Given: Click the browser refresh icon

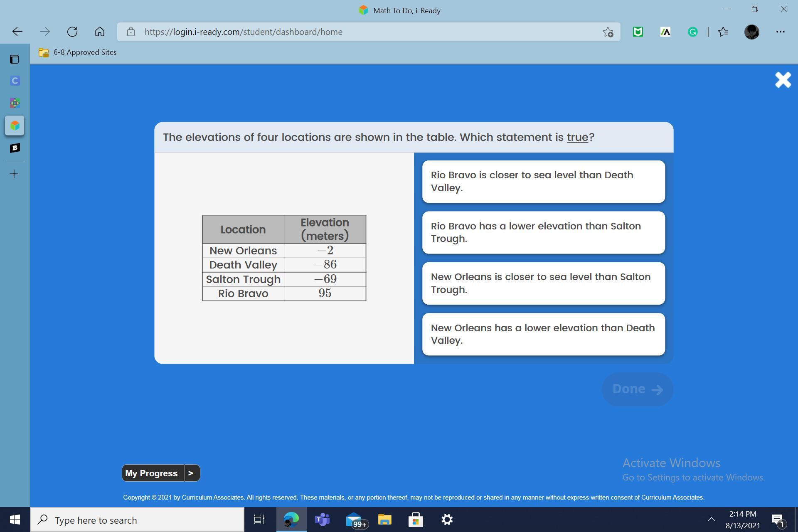Looking at the screenshot, I should [72, 32].
